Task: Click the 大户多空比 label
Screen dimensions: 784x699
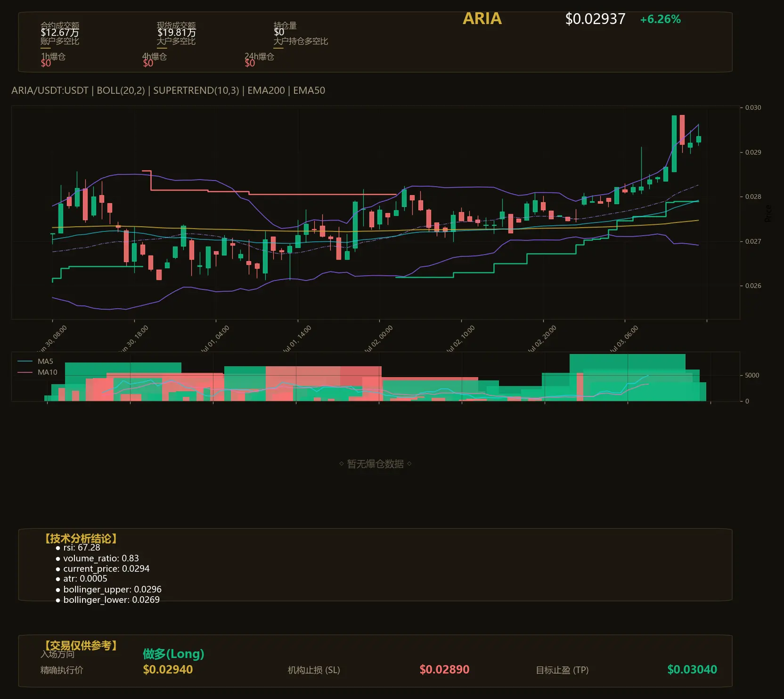Action: tap(176, 41)
